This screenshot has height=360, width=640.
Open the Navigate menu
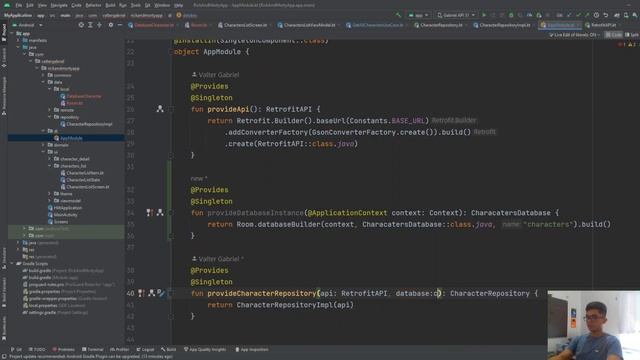tap(59, 5)
